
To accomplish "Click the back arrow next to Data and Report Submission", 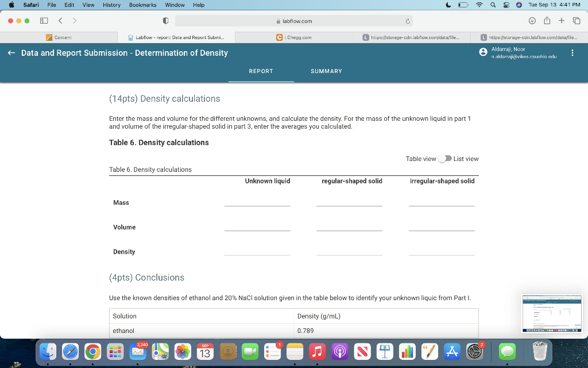I will point(11,53).
